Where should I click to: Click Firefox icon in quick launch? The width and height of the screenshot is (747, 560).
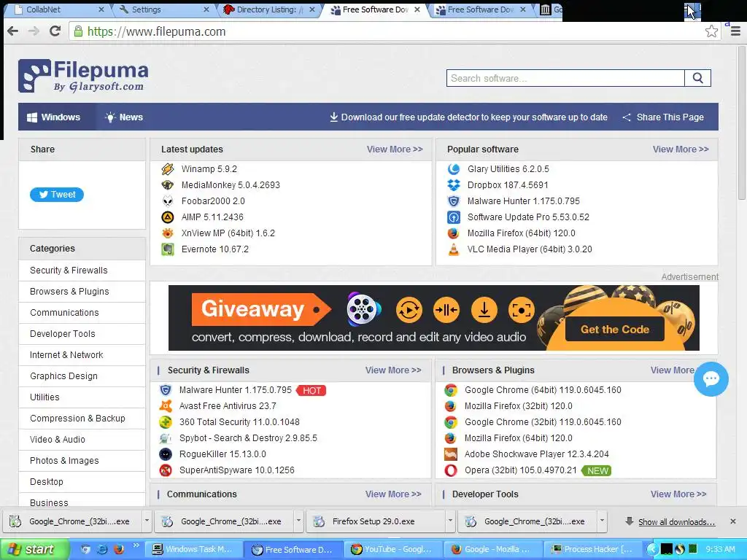[x=119, y=549]
